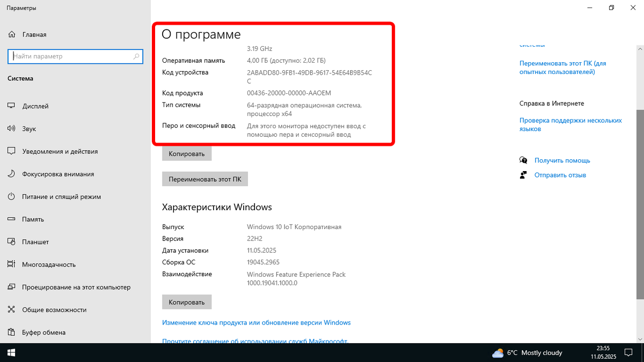The width and height of the screenshot is (644, 362).
Task: Click the Mostly cloudy weather text
Action: click(541, 353)
